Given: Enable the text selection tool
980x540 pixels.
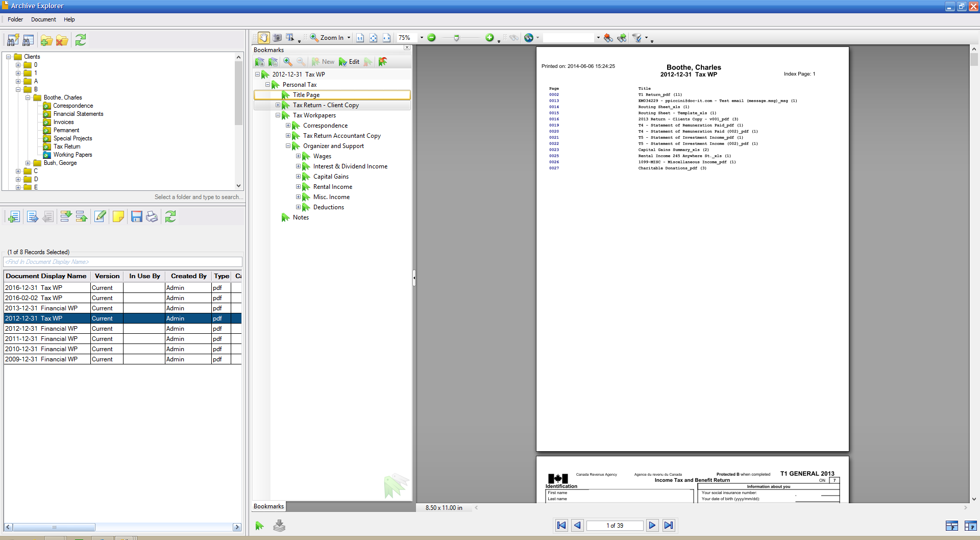Looking at the screenshot, I should point(290,37).
